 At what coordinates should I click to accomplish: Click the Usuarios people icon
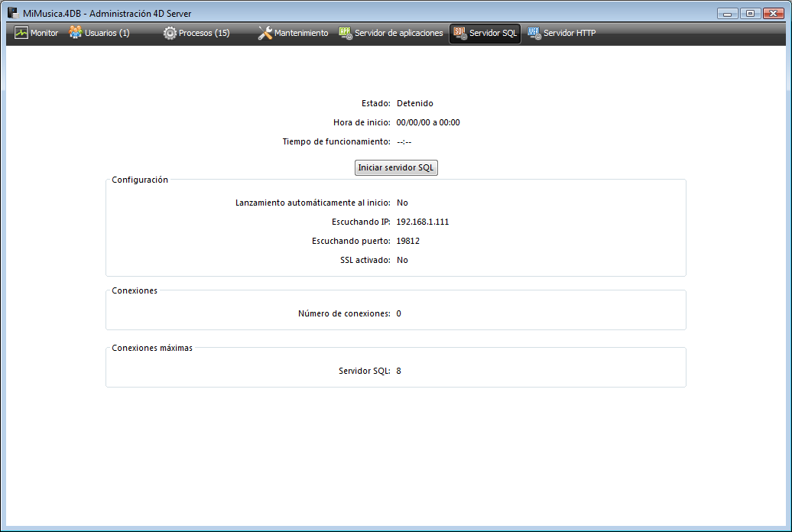[x=75, y=32]
